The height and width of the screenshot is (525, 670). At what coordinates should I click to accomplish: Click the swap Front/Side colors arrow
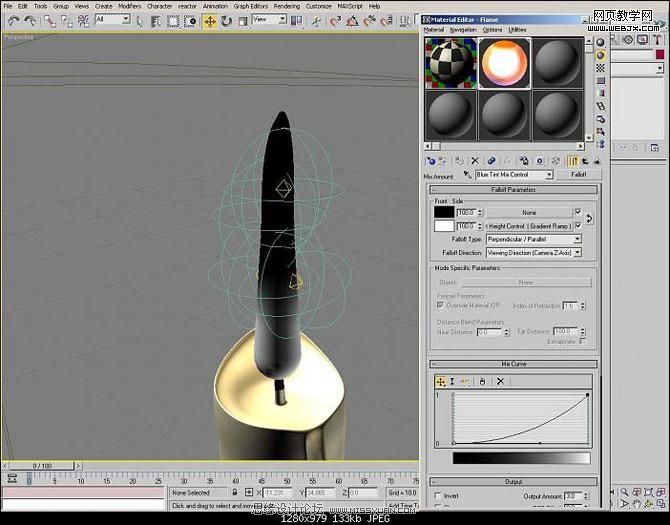[x=590, y=219]
